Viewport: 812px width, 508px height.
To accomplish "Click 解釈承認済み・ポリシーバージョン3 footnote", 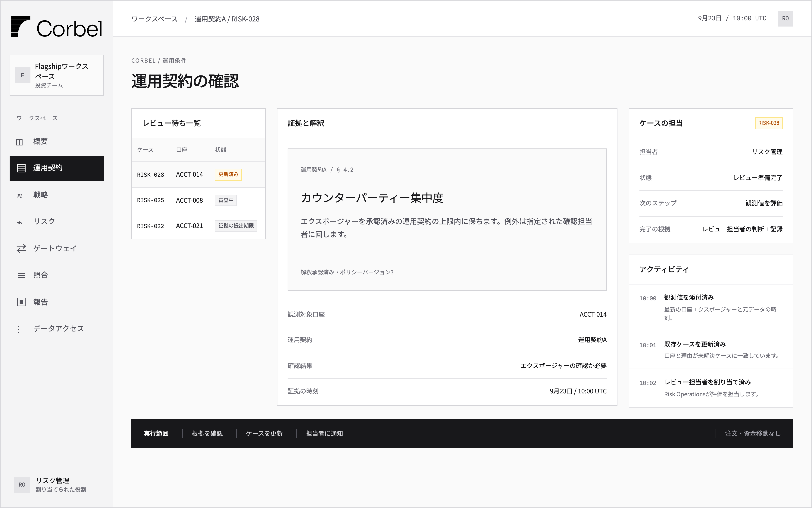I will tap(347, 272).
